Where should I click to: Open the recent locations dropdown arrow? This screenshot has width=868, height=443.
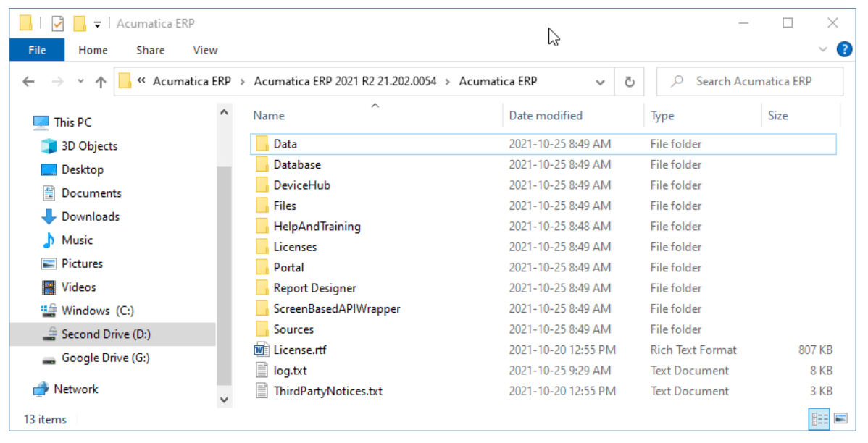(x=81, y=81)
